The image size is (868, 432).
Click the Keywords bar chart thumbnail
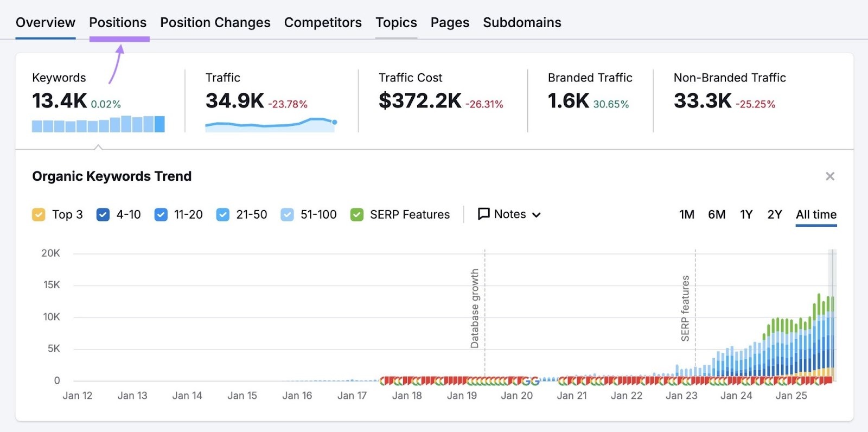[x=98, y=124]
